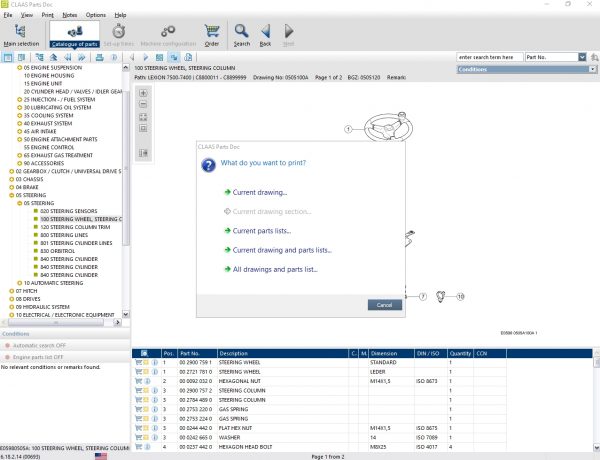Click the US flag language indicator

(x=101, y=455)
